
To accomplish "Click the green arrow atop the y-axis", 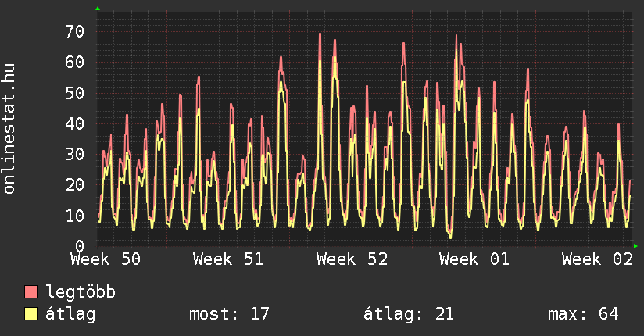I will (x=97, y=9).
